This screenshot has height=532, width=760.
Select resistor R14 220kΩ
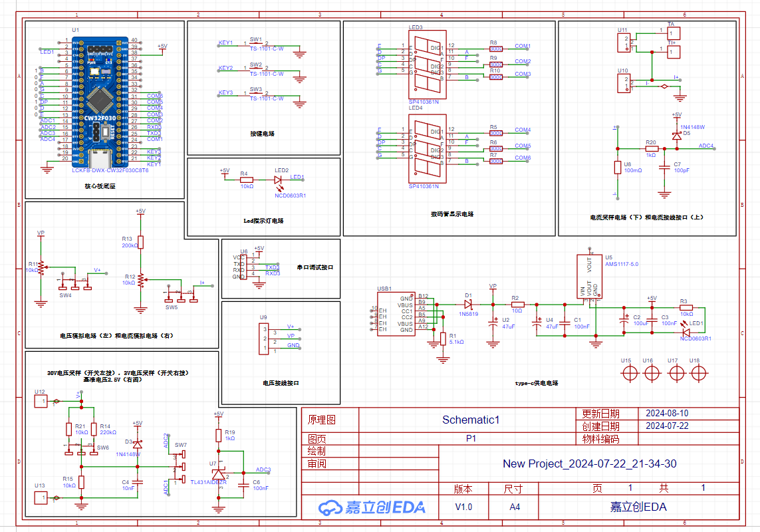click(x=94, y=429)
